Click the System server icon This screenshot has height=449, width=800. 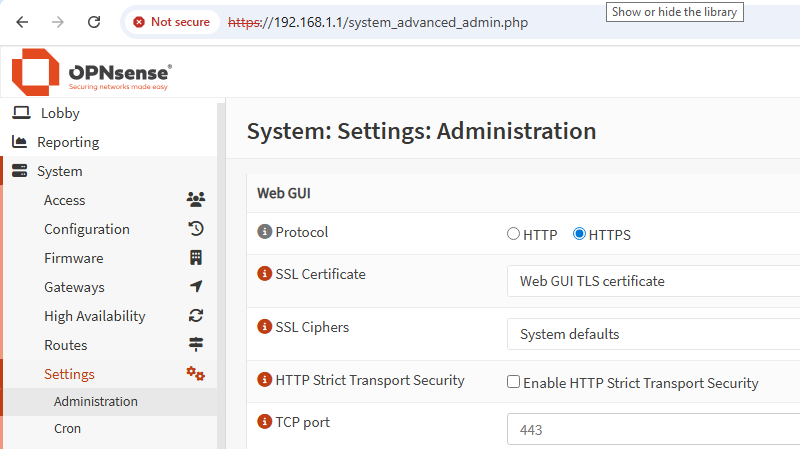coord(19,170)
